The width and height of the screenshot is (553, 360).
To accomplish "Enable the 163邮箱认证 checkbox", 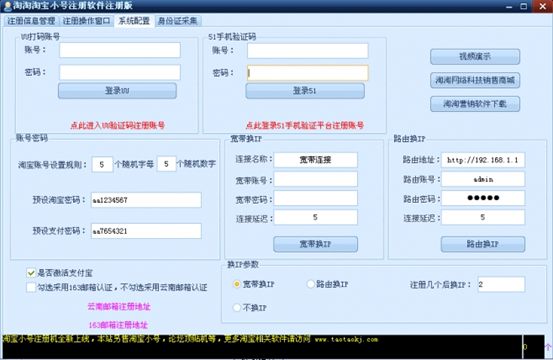I will point(31,287).
